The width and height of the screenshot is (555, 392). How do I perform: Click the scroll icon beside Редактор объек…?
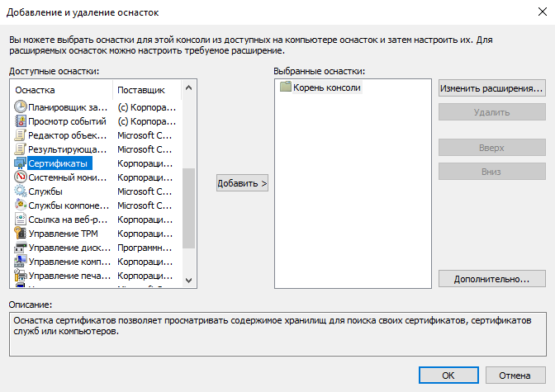coord(21,135)
